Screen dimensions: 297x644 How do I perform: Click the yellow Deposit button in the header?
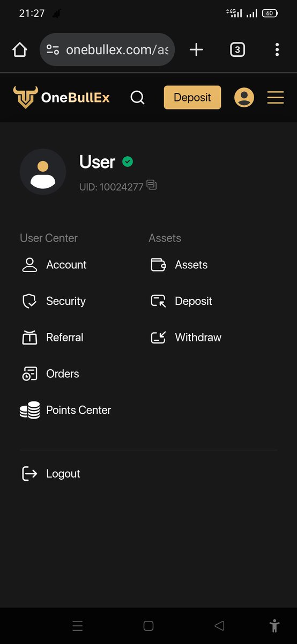click(192, 97)
